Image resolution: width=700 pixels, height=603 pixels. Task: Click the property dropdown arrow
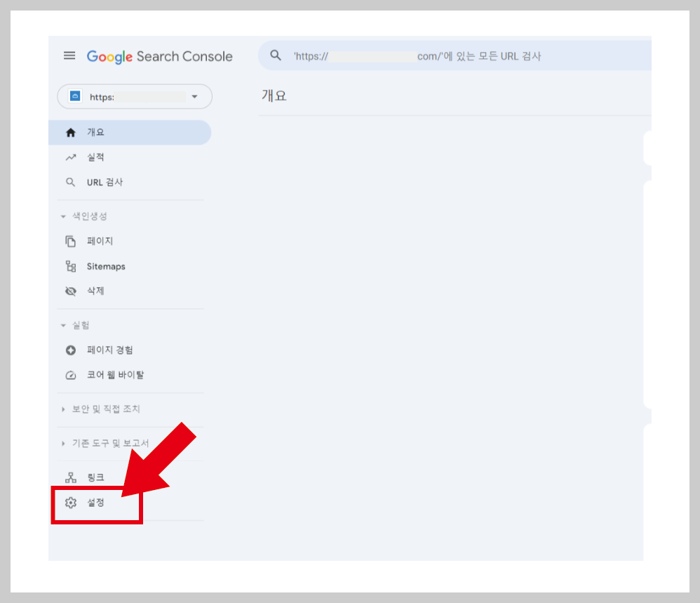[x=195, y=96]
